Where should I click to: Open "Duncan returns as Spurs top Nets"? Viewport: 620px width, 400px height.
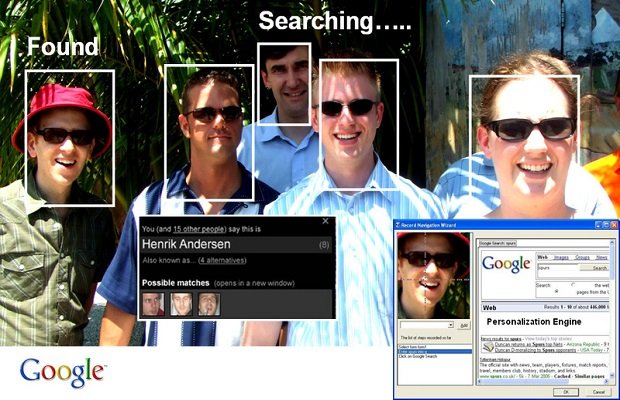(529, 344)
